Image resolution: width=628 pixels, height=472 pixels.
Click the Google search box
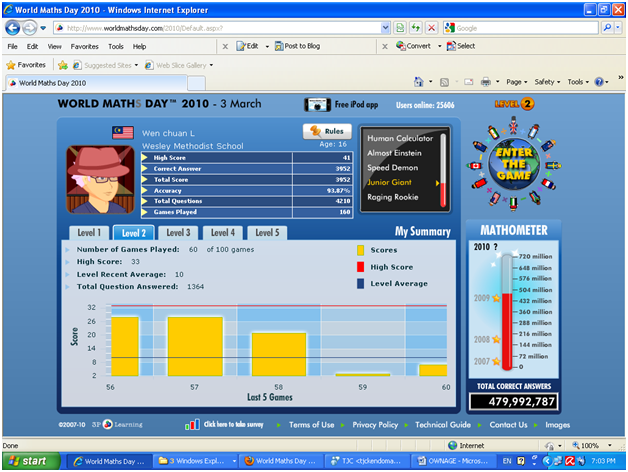click(x=521, y=28)
